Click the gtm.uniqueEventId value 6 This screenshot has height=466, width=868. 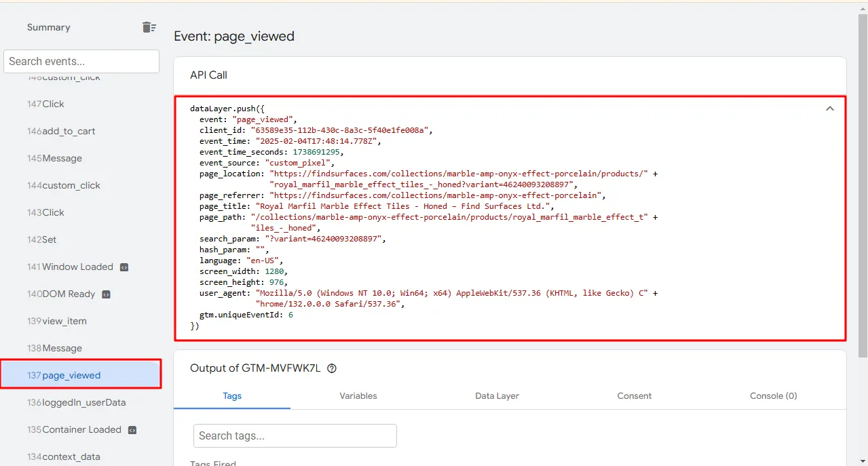(x=290, y=315)
